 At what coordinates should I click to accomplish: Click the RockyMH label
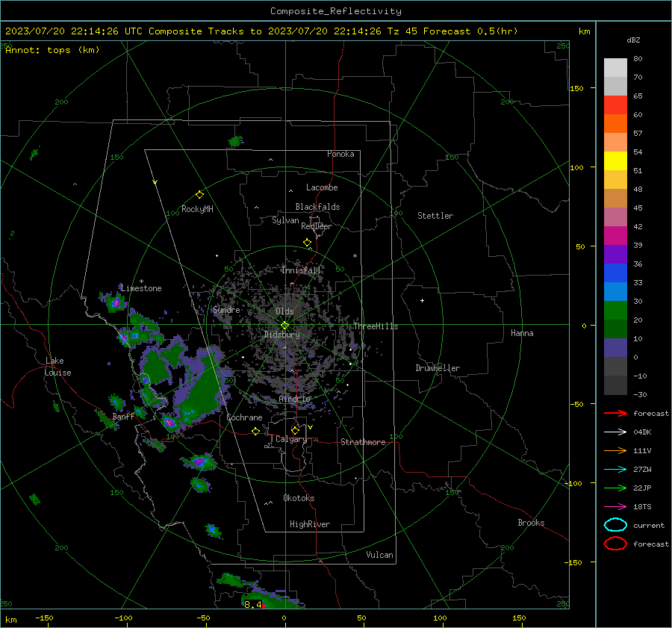pyautogui.click(x=197, y=209)
